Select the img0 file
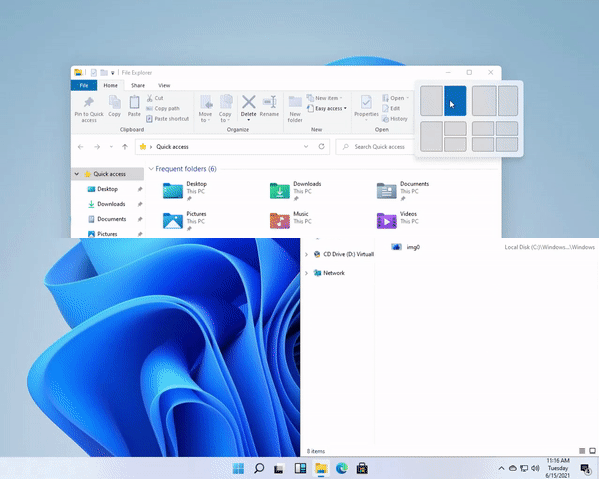Viewport: 599px width, 480px height. point(406,247)
